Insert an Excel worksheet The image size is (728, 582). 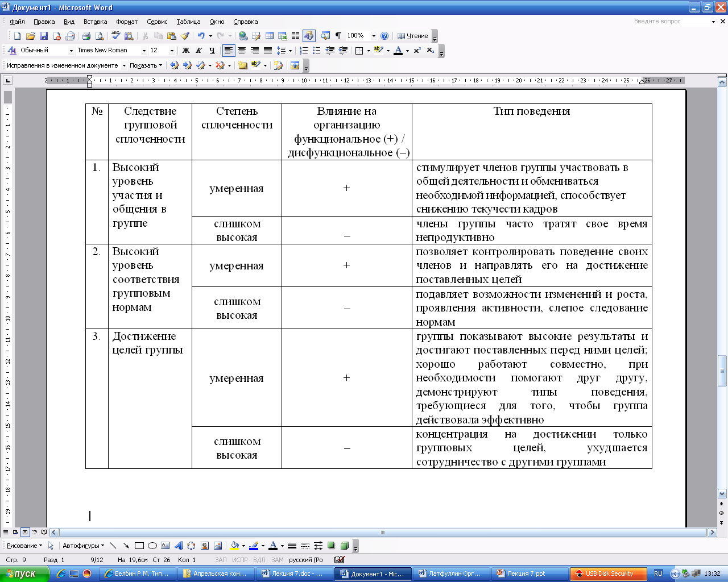283,36
